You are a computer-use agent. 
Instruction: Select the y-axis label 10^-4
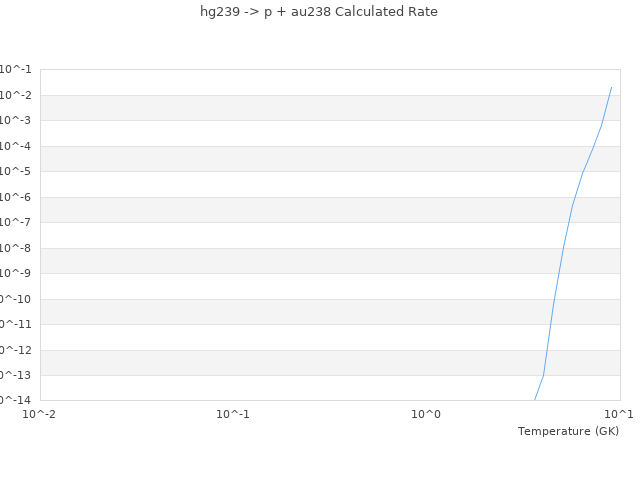[x=15, y=146]
